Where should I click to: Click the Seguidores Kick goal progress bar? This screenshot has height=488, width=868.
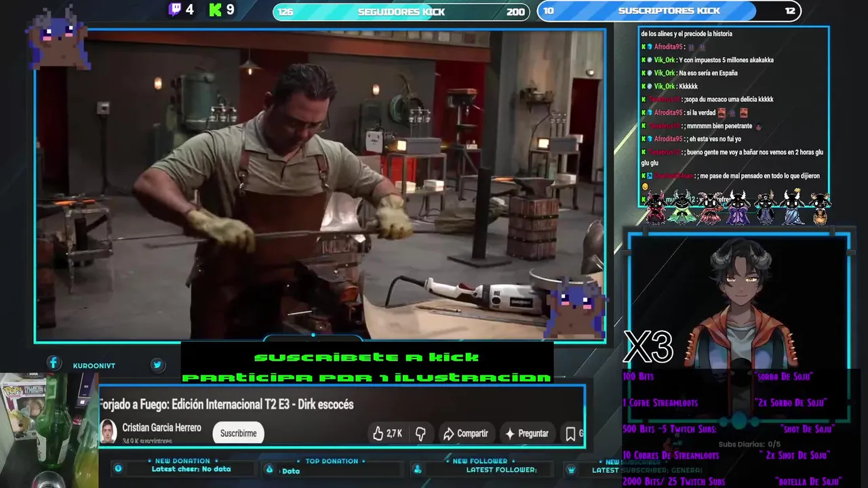pos(401,12)
